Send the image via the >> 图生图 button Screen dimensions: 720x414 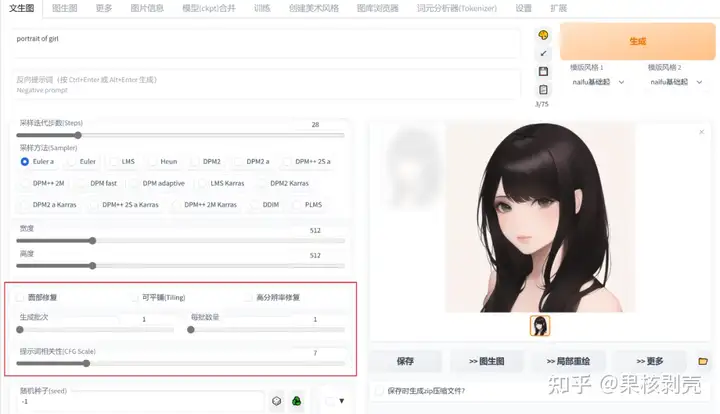tap(487, 361)
